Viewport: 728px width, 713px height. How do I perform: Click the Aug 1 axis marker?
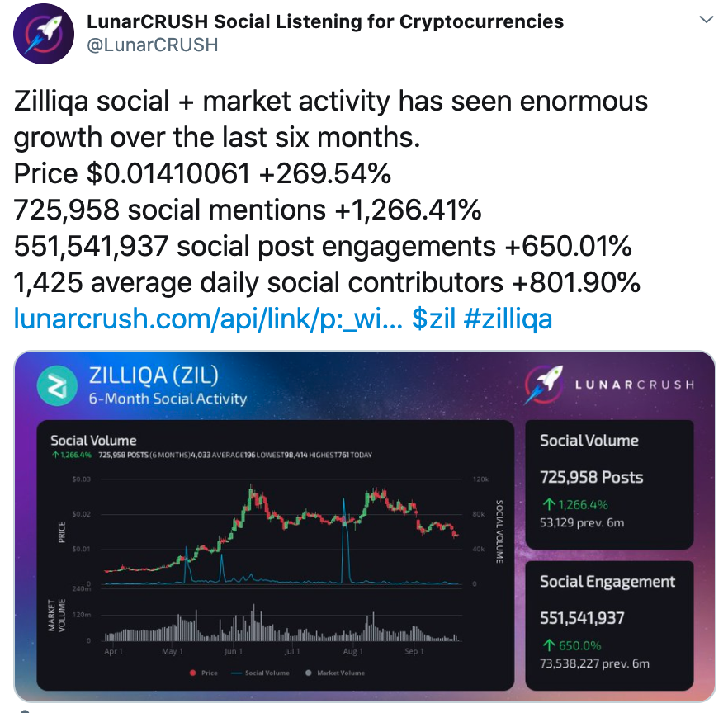tap(353, 651)
